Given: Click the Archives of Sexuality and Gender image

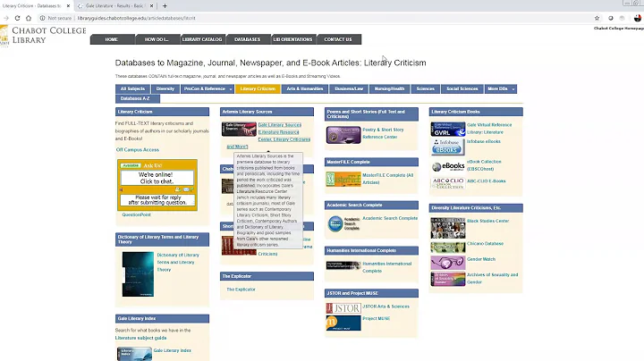Looking at the screenshot, I should pyautogui.click(x=448, y=279).
